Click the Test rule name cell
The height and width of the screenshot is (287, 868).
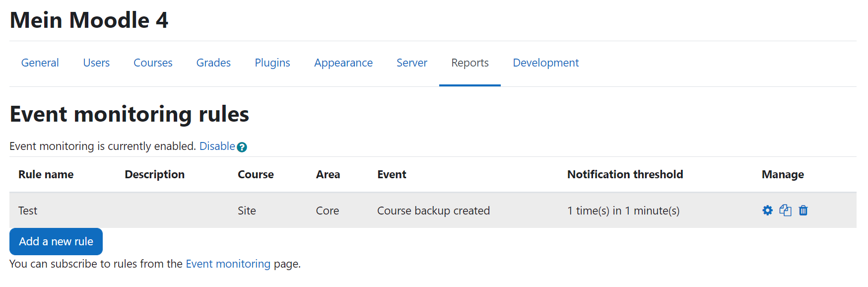28,211
